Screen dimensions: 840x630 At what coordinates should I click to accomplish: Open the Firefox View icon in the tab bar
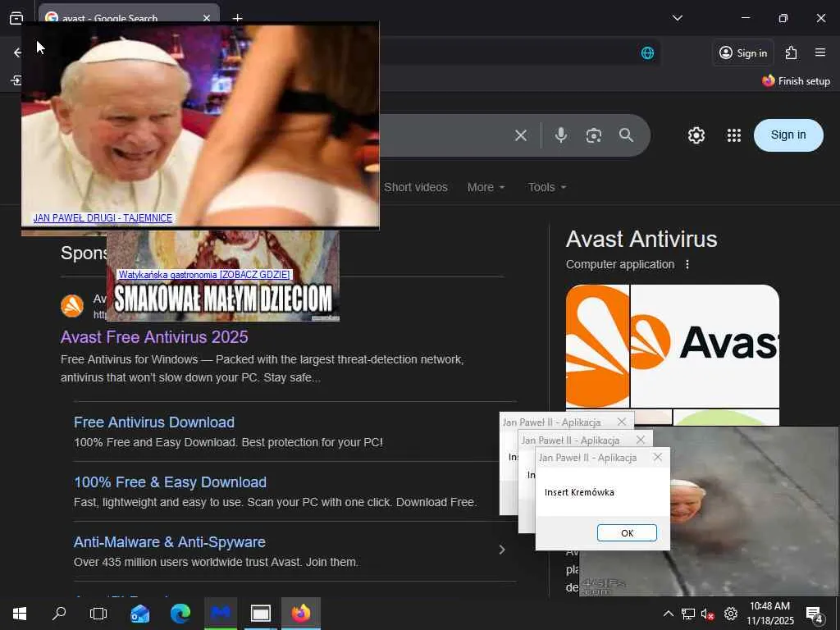[x=16, y=18]
